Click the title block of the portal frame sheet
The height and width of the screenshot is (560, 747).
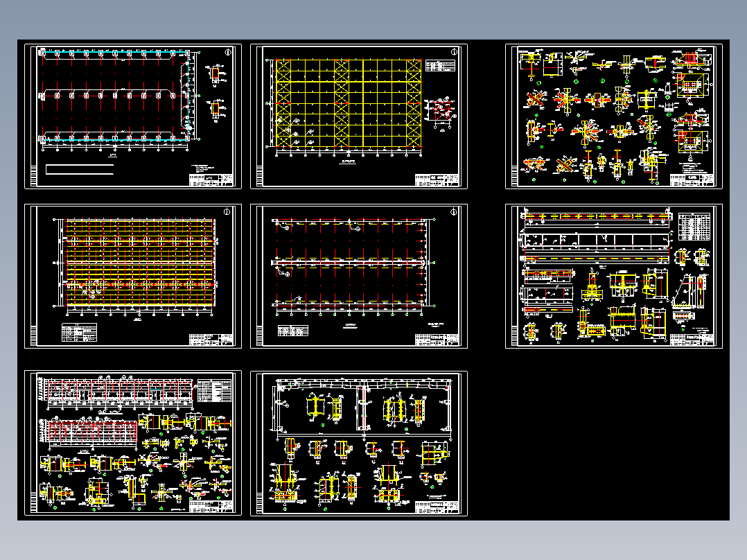pos(437,507)
